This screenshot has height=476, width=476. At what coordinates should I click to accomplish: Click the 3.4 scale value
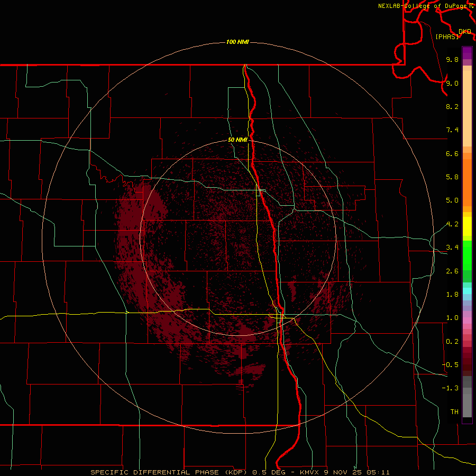coord(452,248)
